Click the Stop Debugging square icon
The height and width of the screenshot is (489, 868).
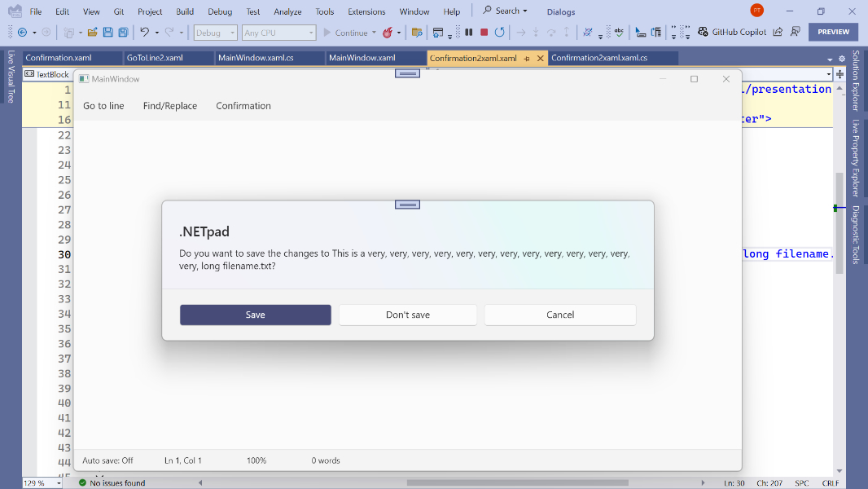point(484,32)
